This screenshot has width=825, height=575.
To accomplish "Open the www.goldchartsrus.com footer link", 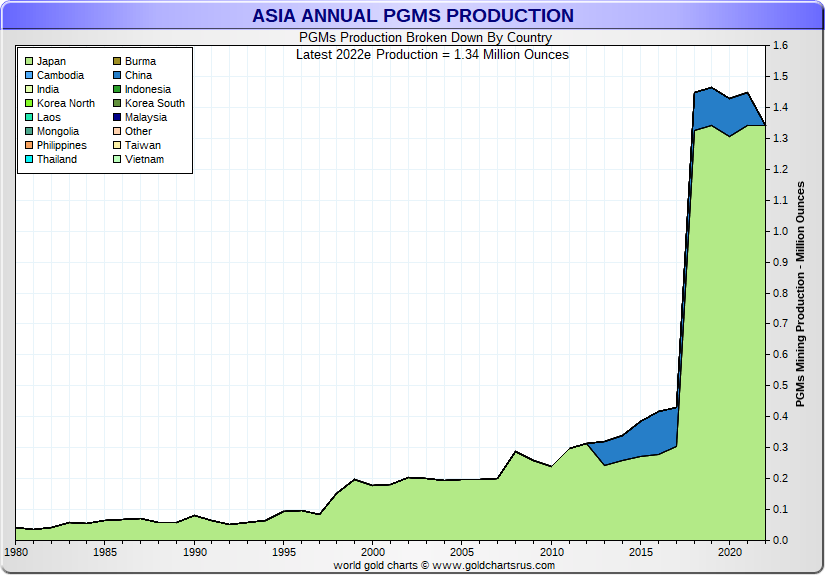I will pos(494,565).
